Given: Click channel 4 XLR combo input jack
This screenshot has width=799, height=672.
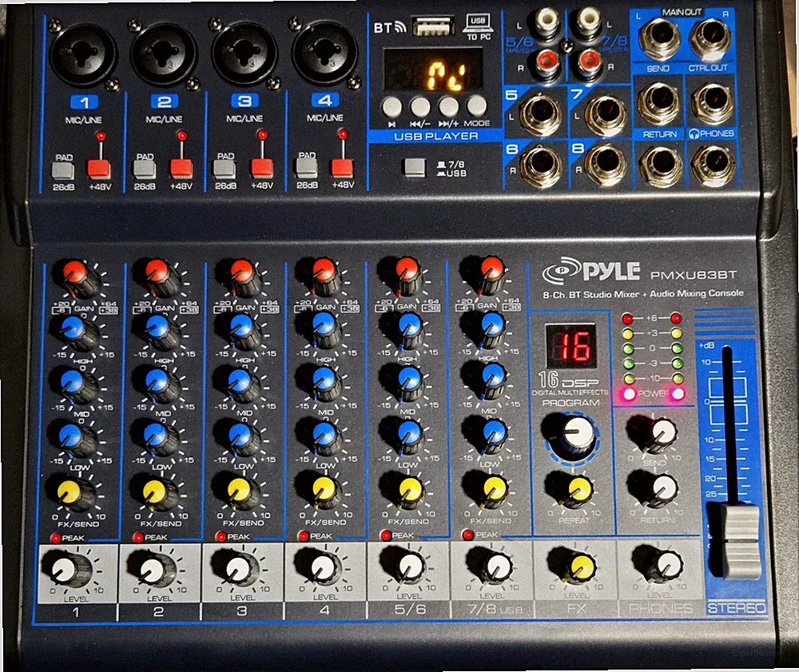Looking at the screenshot, I should click(324, 52).
